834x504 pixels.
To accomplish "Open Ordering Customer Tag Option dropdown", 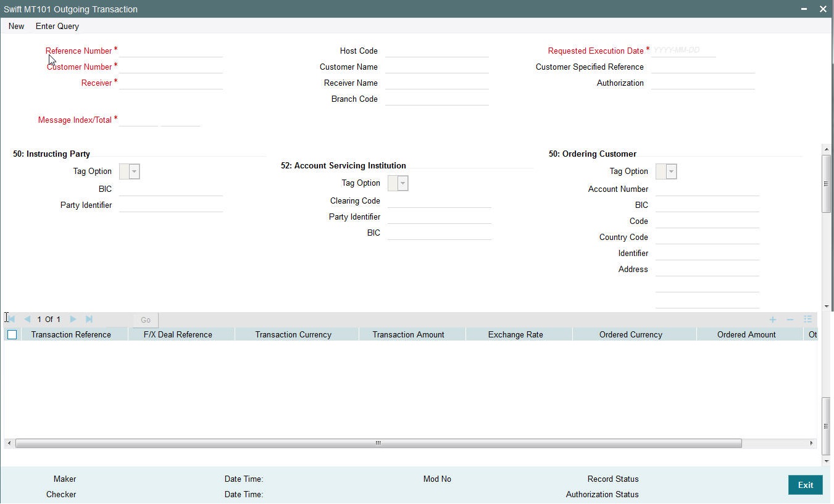I will 666,171.
